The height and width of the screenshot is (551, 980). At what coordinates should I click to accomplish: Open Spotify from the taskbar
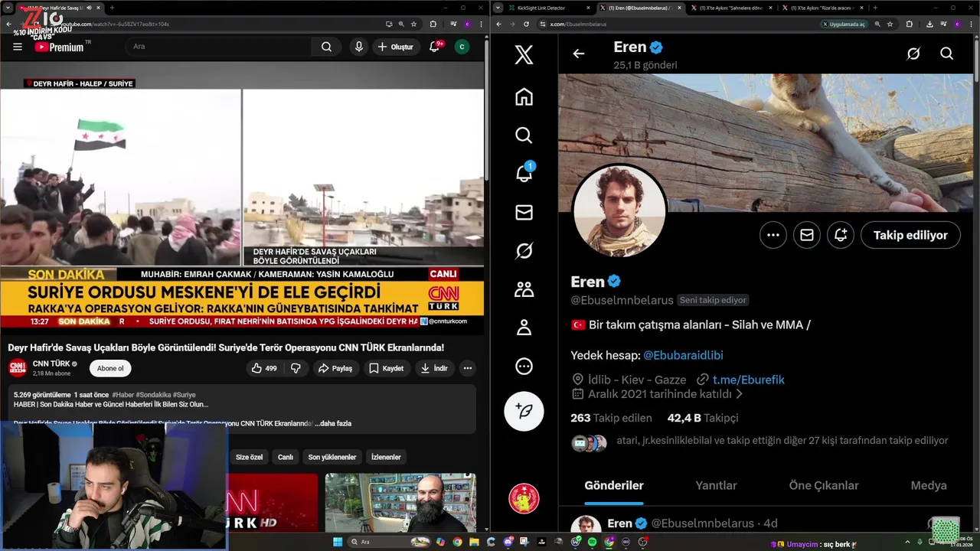[x=592, y=542]
